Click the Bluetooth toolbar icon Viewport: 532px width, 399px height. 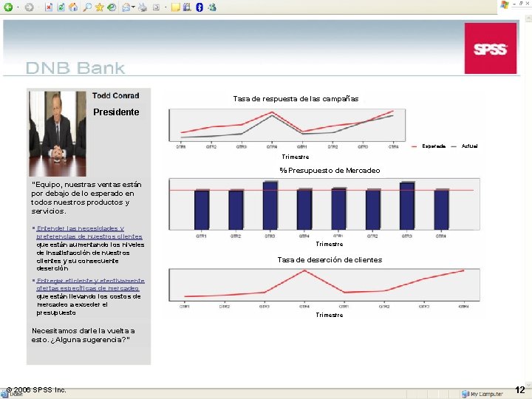tap(199, 7)
